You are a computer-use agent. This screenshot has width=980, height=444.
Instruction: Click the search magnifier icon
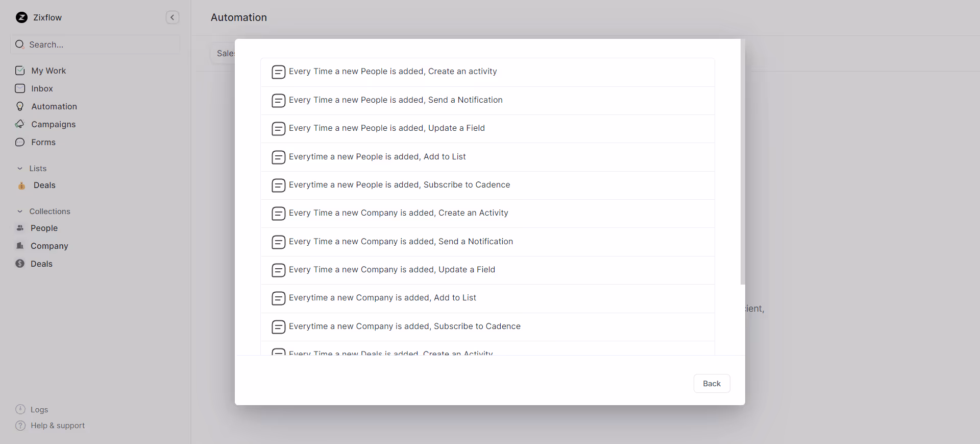(x=20, y=44)
